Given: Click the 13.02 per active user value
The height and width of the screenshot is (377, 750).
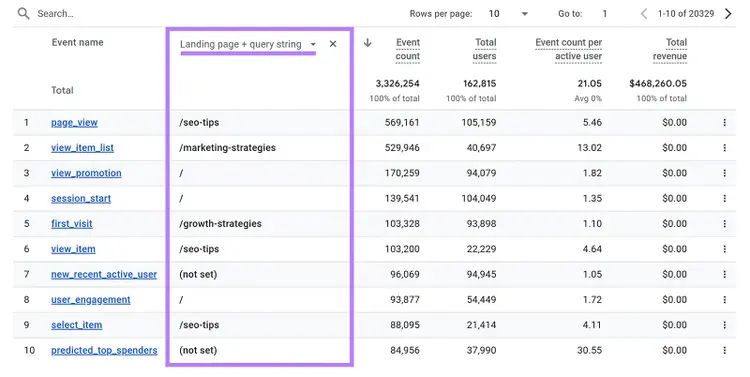Looking at the screenshot, I should tap(589, 148).
